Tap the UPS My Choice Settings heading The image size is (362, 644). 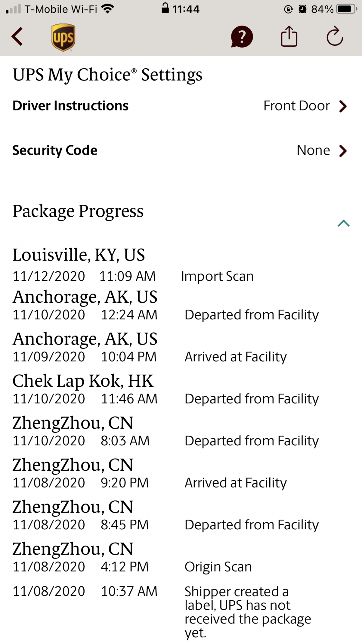107,75
